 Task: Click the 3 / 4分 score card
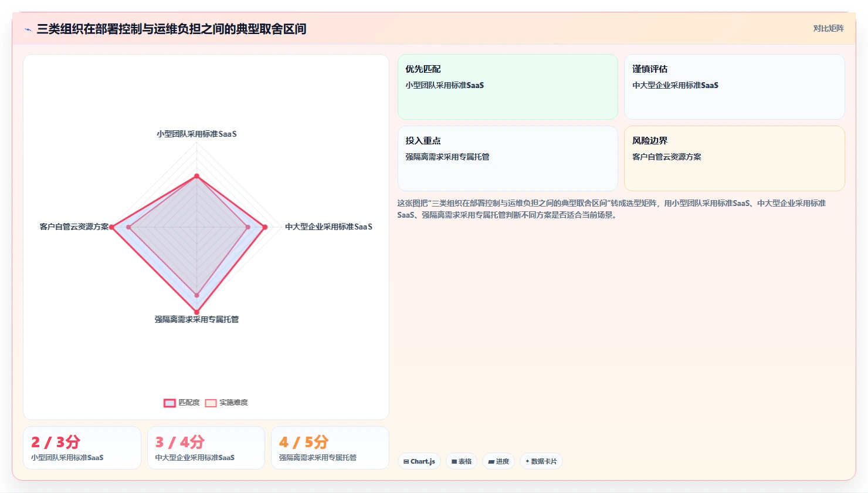pos(206,448)
